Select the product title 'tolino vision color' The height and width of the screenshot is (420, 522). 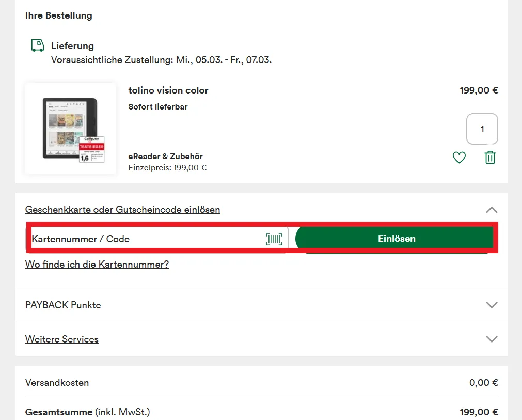pyautogui.click(x=168, y=90)
